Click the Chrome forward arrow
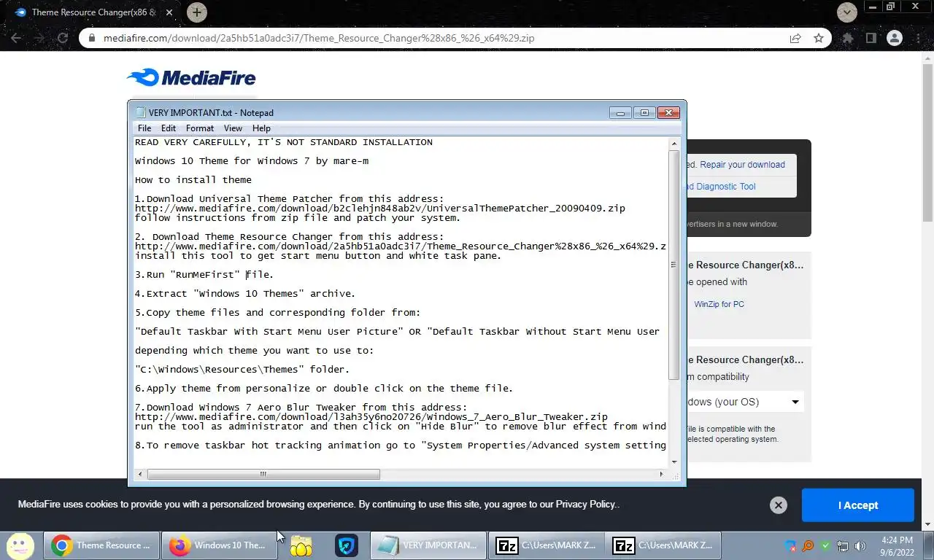 (x=39, y=38)
